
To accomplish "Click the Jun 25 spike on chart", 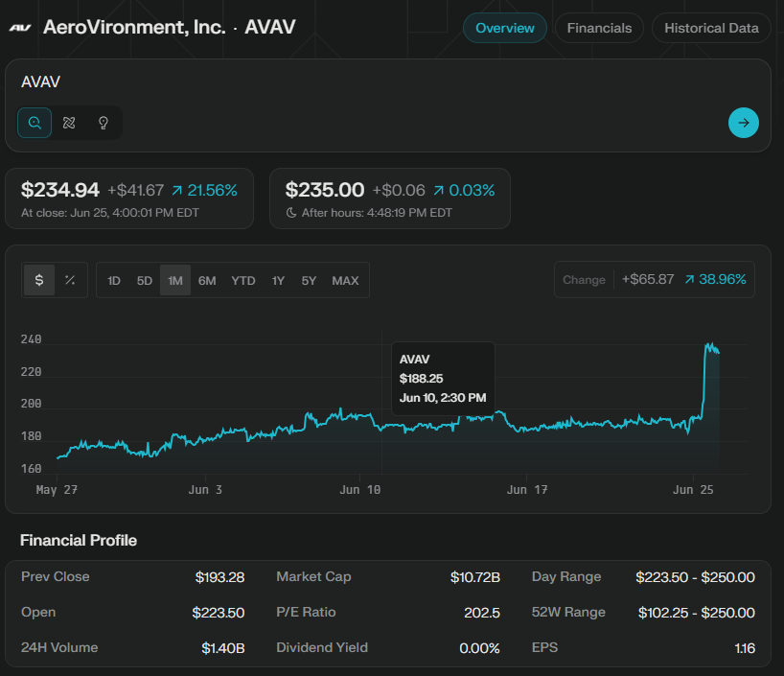I will (710, 349).
